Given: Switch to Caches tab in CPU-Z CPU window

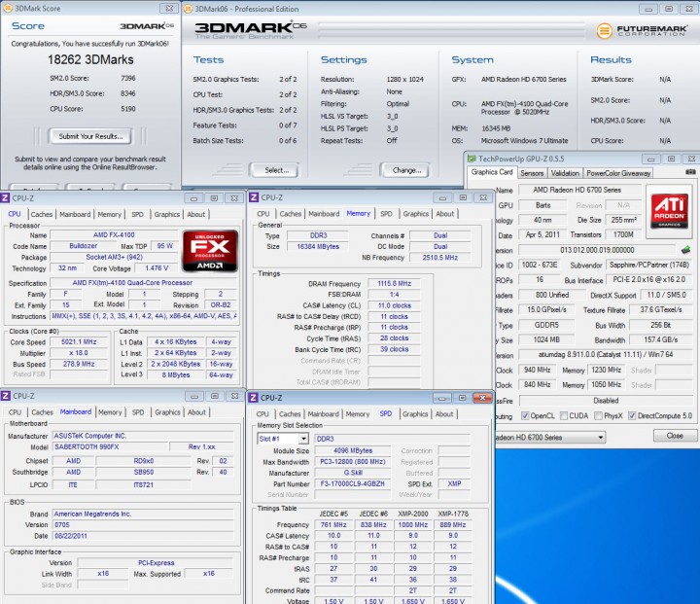Looking at the screenshot, I should tap(42, 214).
